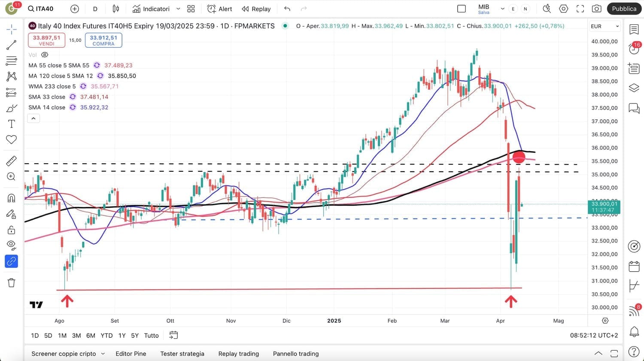Click the COMPRA buy price button
The width and height of the screenshot is (644, 361).
pyautogui.click(x=103, y=40)
